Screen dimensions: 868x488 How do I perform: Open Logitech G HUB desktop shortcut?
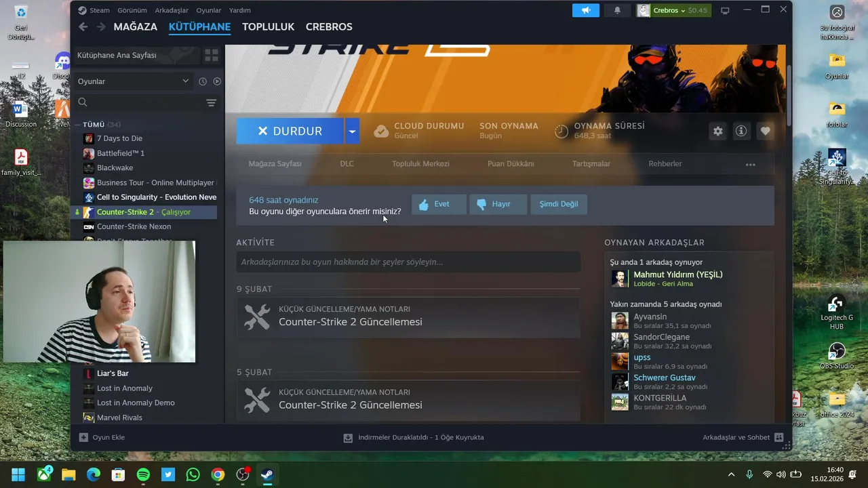[837, 312]
